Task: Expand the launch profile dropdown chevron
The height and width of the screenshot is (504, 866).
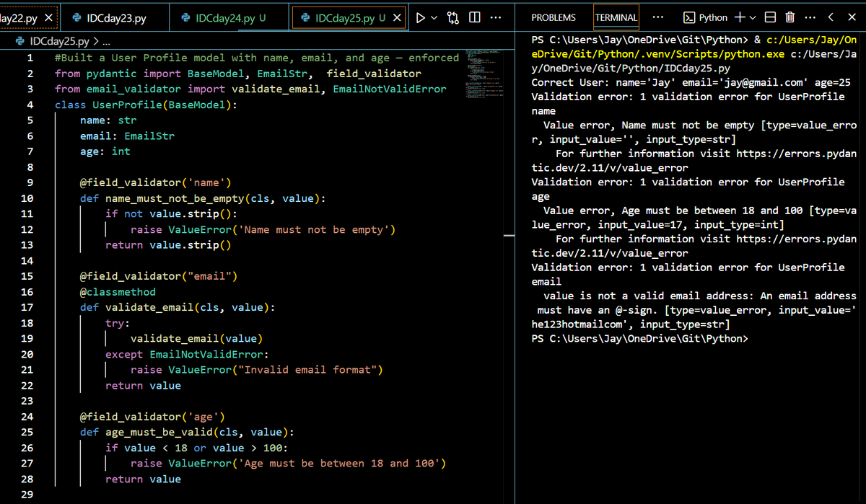Action: pyautogui.click(x=753, y=17)
